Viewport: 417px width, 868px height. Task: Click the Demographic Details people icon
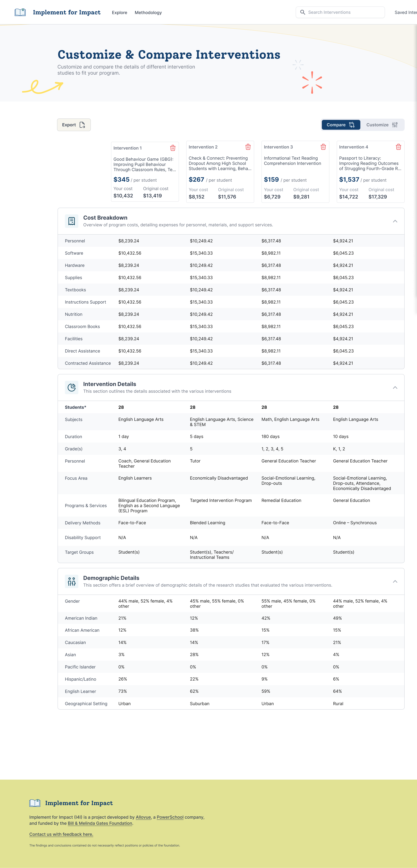pos(71,581)
